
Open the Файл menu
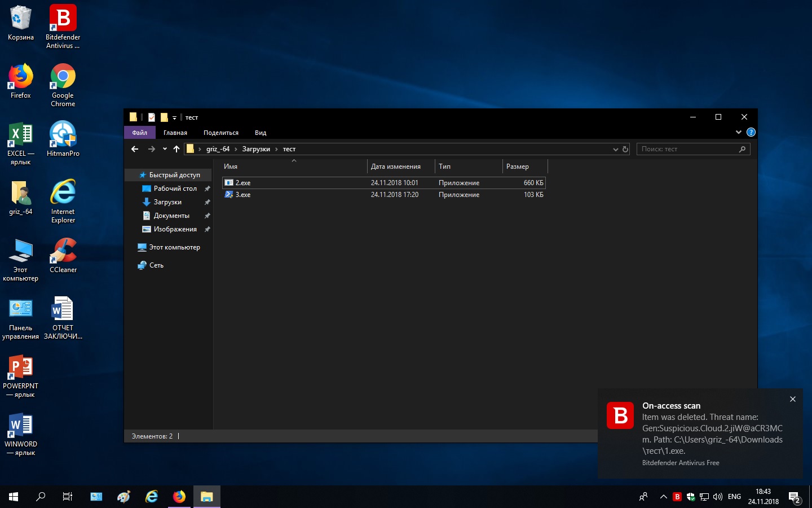[x=139, y=133]
